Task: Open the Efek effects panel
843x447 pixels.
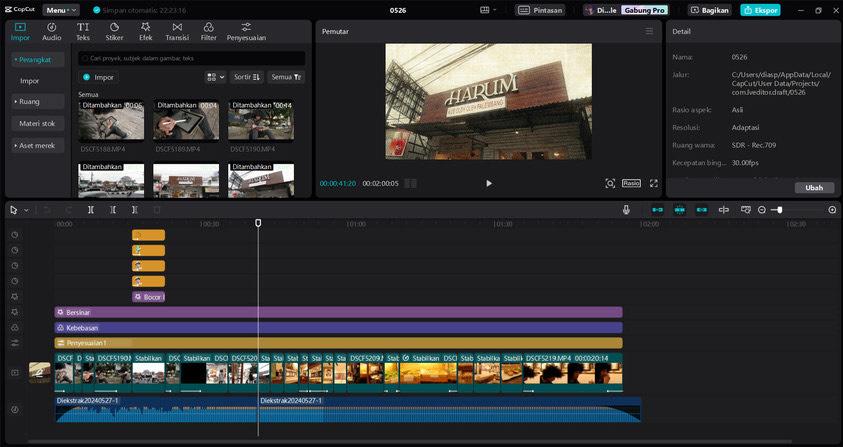Action: click(x=145, y=31)
